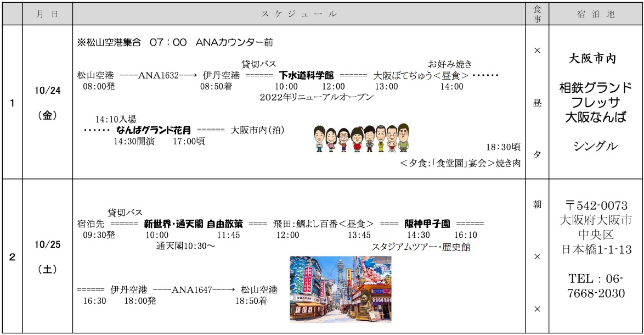Select the 10/24 date cell

pos(47,91)
